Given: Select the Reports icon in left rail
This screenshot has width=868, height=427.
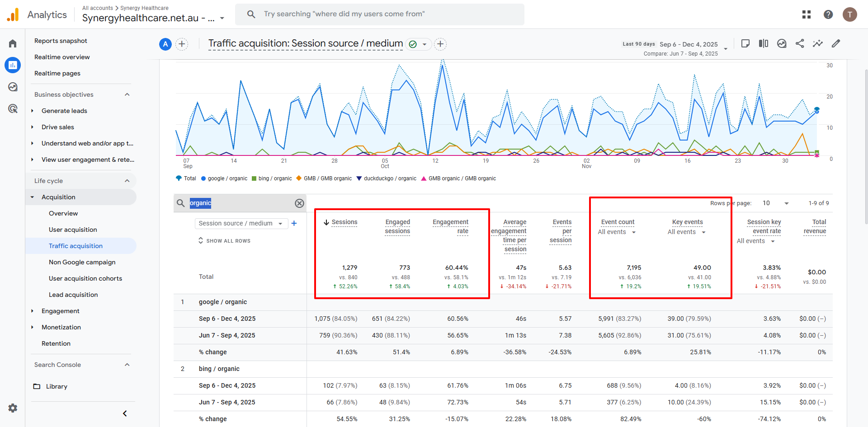Looking at the screenshot, I should coord(13,65).
